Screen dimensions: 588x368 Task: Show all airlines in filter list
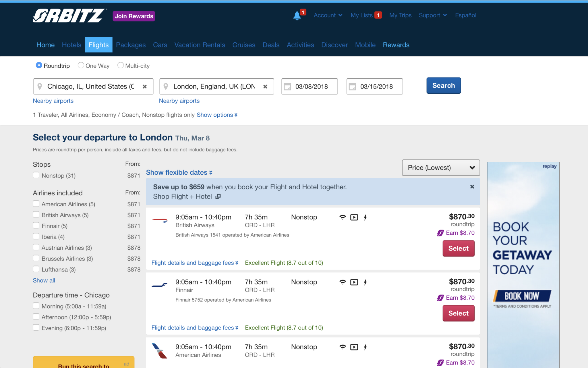tap(44, 280)
